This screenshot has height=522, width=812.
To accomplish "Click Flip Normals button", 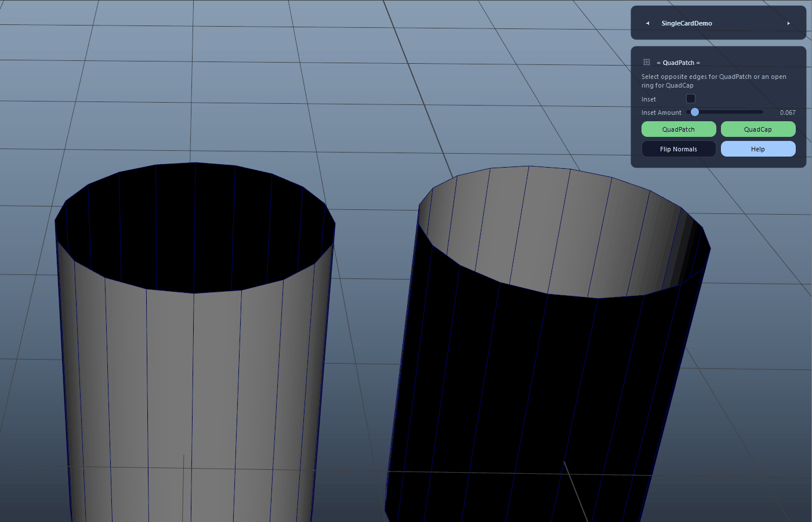I will 679,149.
